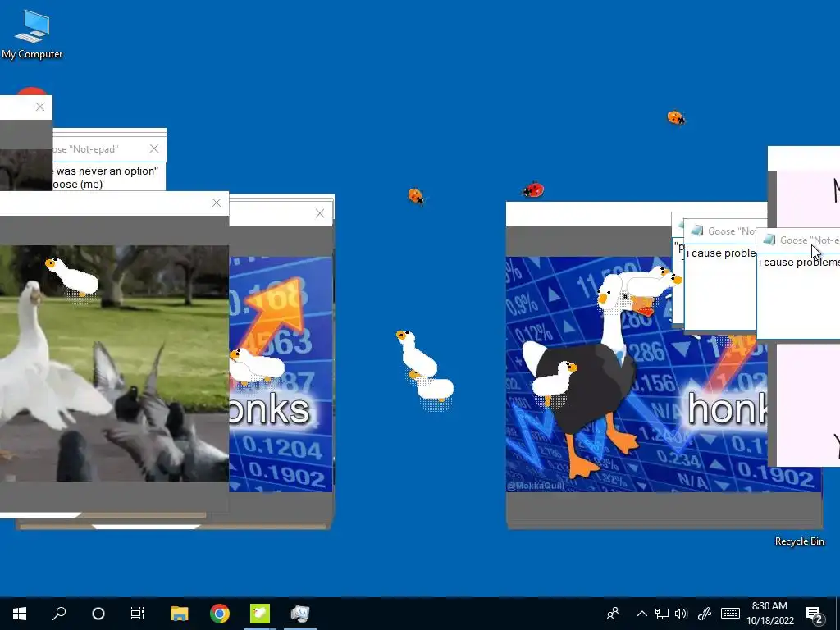Viewport: 840px width, 630px height.
Task: Launch Cortana circle on the taskbar
Action: point(98,614)
